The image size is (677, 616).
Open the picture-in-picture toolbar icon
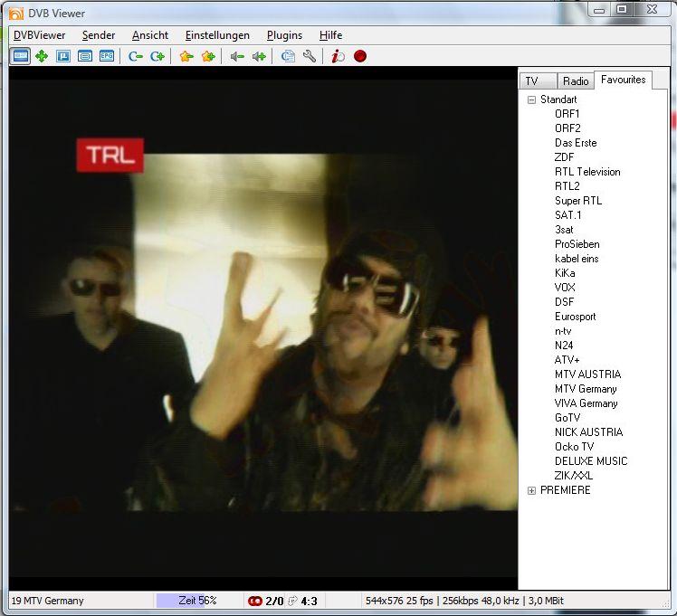(63, 56)
